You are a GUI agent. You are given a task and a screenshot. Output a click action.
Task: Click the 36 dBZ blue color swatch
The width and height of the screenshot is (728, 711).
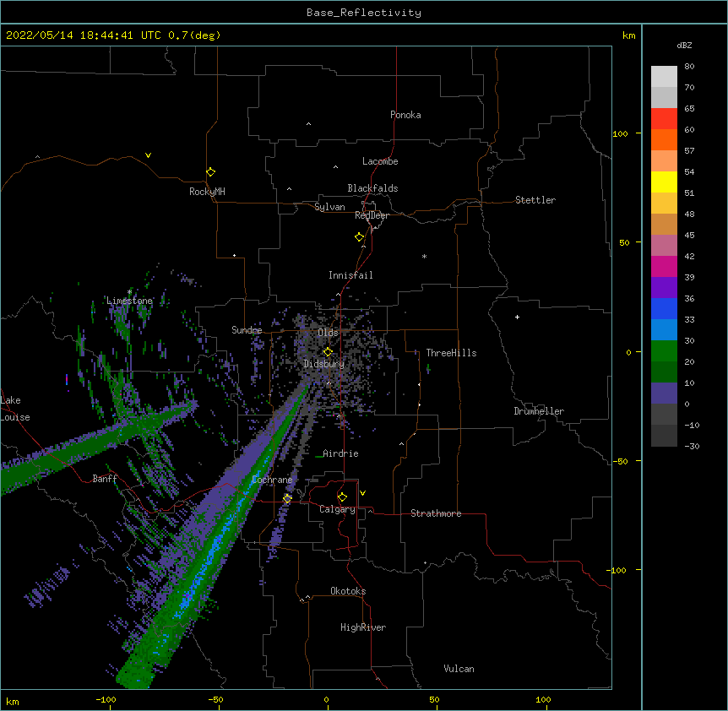pos(664,308)
